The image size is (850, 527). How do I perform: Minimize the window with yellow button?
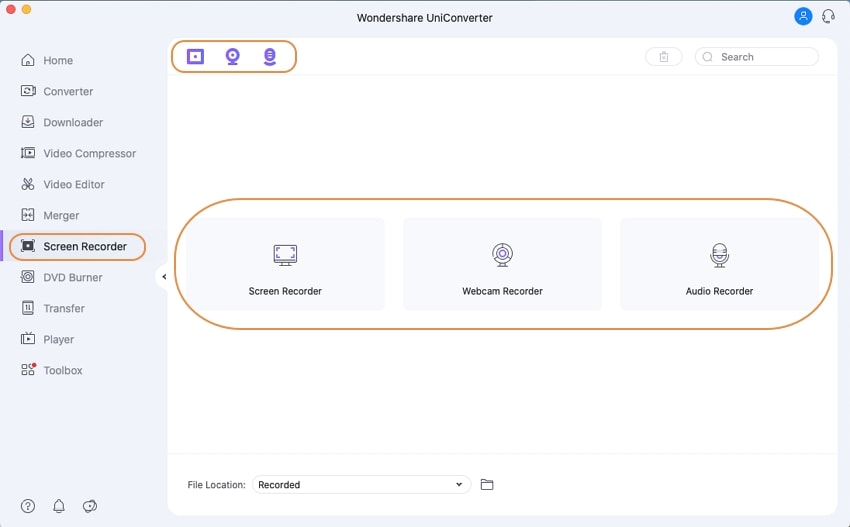(26, 9)
